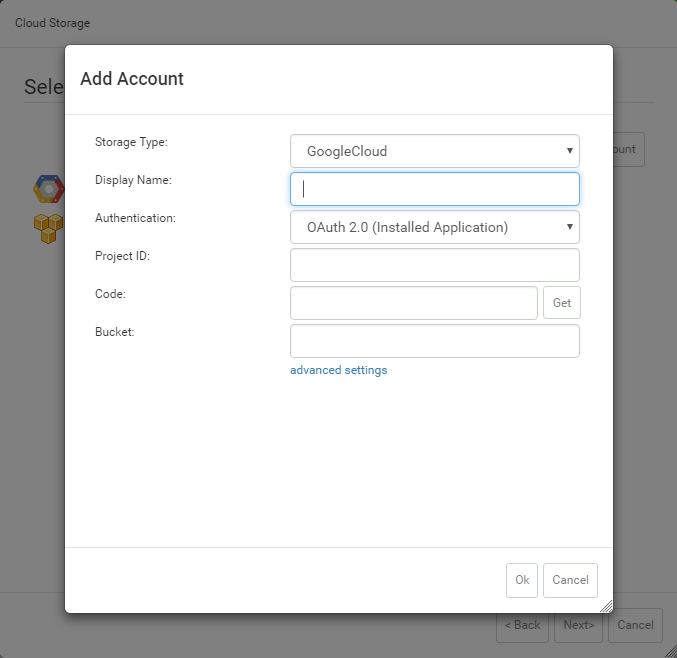The height and width of the screenshot is (658, 677).
Task: Click the partially hidden Add Account button
Action: (x=628, y=149)
